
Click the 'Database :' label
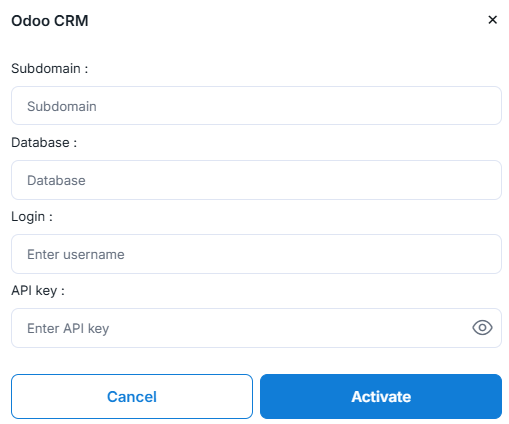(x=44, y=143)
